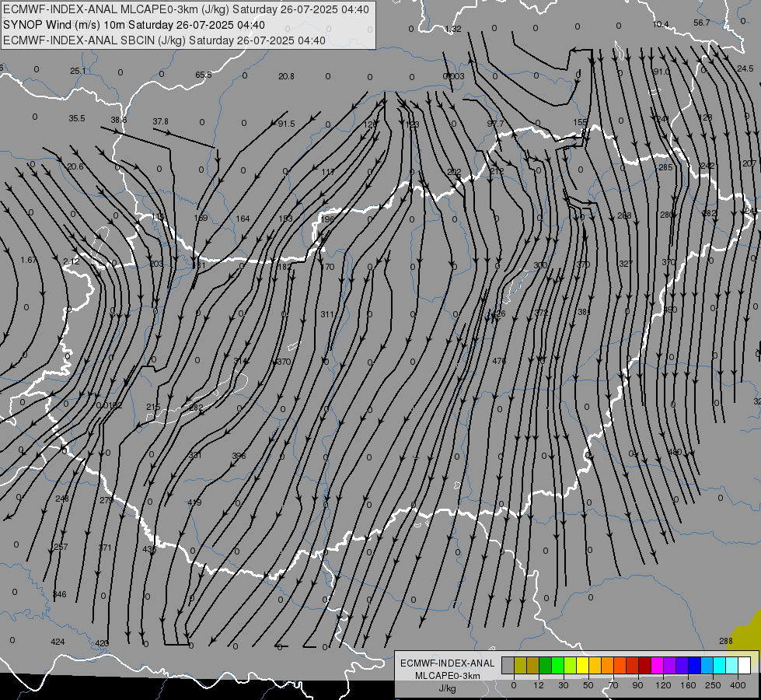Viewport: 761px width, 700px height.
Task: Click the legend scale value 50
Action: coord(588,685)
